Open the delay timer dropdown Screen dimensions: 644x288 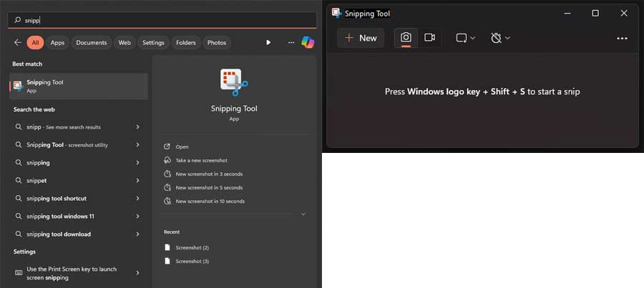[500, 38]
